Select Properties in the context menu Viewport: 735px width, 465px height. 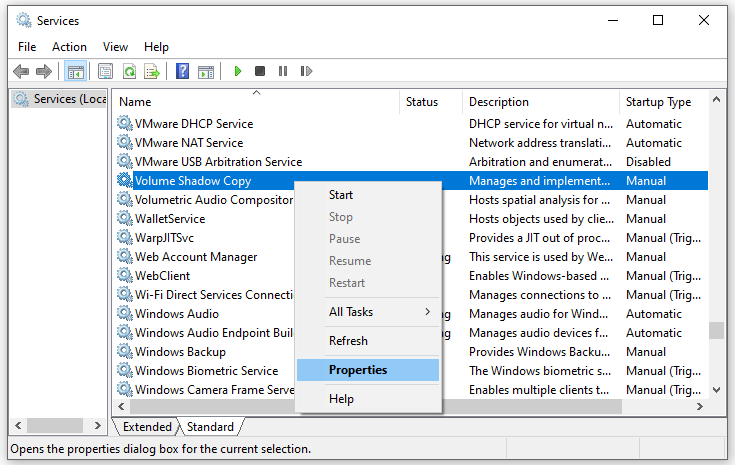tap(368, 370)
